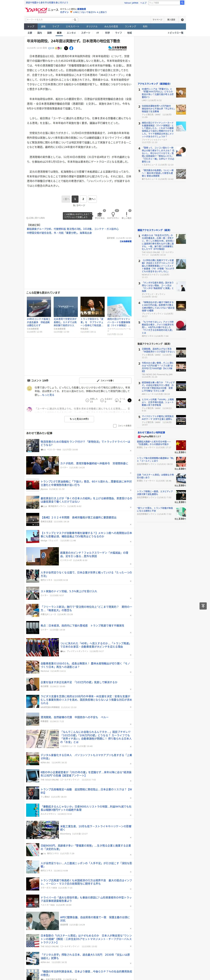The height and width of the screenshot is (980, 210).
Task: Open article スト実施のドイツ労組、5.5%賃上げ
Action: pos(69,591)
